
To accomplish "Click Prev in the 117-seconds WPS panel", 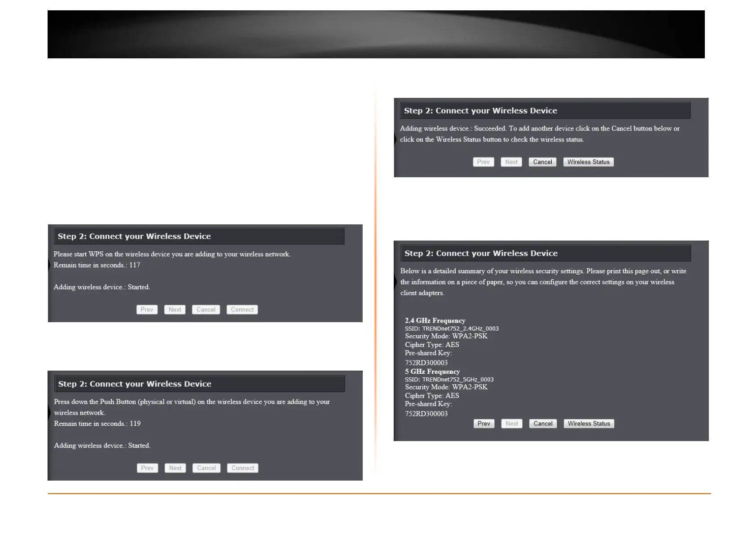I will pos(147,310).
